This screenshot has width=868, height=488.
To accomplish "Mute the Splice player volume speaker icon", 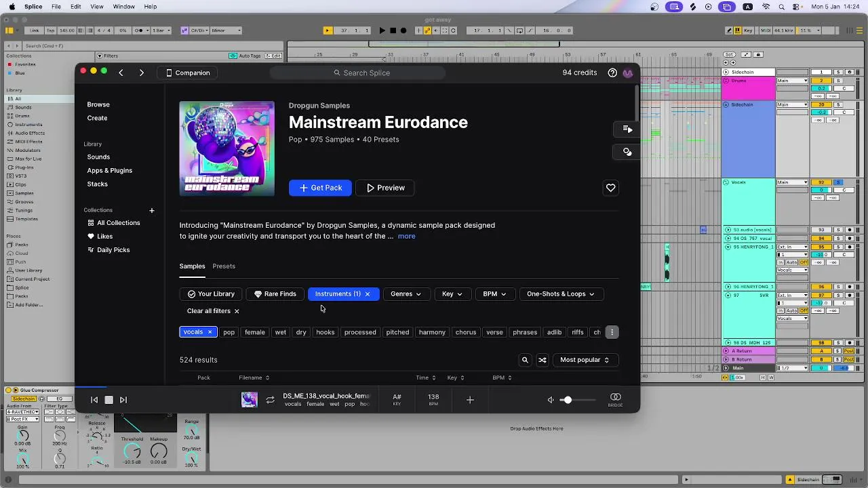I will tap(551, 400).
